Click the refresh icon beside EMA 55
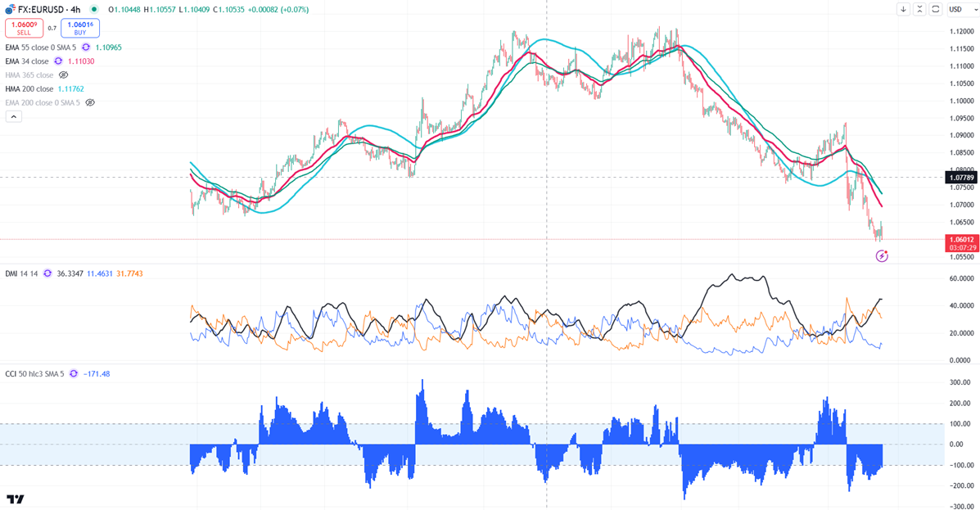Screen dimensions: 980x510 tap(86, 47)
